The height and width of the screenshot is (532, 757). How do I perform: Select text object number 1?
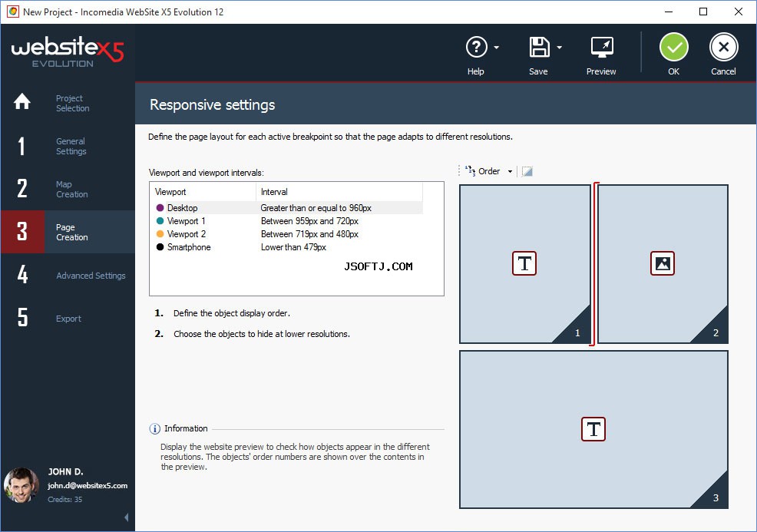tap(525, 263)
